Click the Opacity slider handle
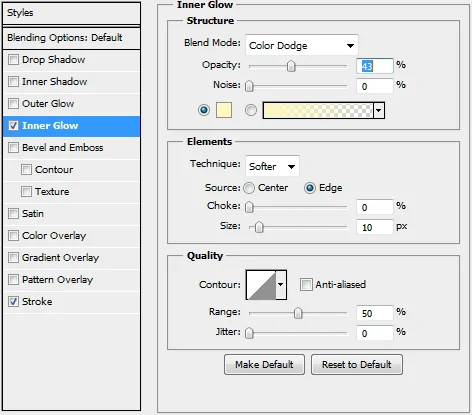This screenshot has height=415, width=472. tap(291, 66)
